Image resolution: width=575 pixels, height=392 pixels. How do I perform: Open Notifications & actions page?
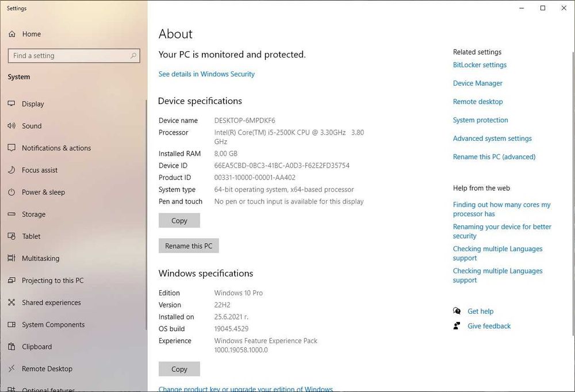74,148
